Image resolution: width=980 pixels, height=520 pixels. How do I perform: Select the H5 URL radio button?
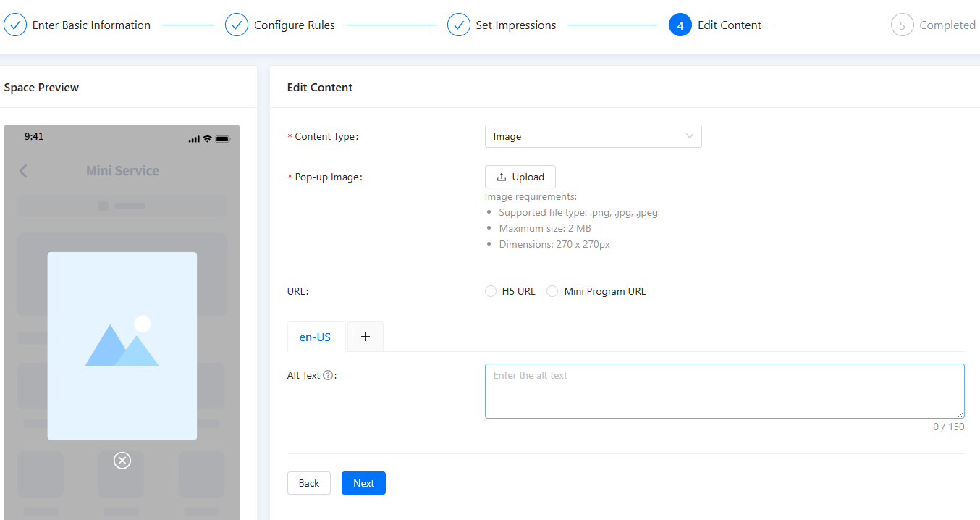coord(491,291)
